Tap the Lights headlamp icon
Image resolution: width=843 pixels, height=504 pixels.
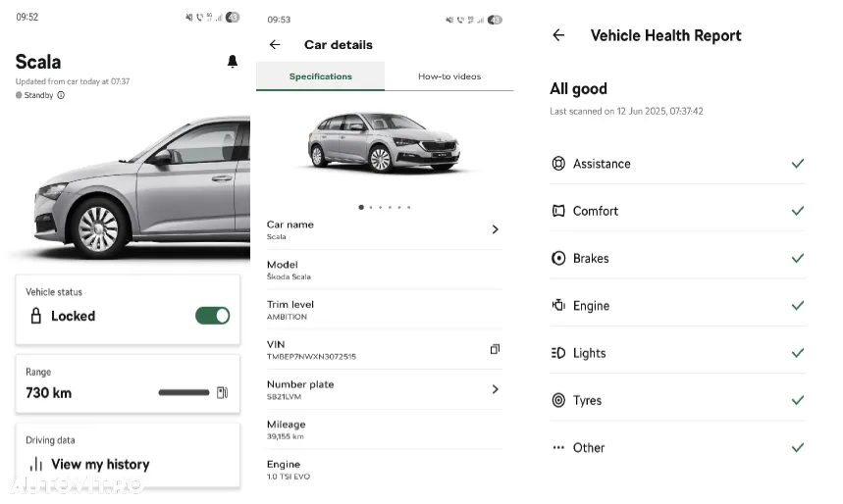[x=558, y=353]
